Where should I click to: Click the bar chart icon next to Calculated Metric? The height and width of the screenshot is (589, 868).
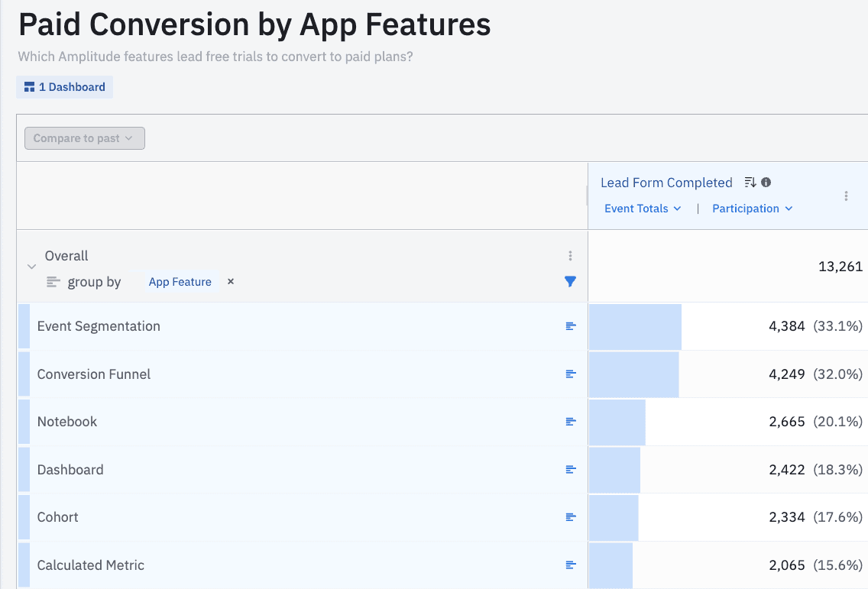pyautogui.click(x=570, y=565)
